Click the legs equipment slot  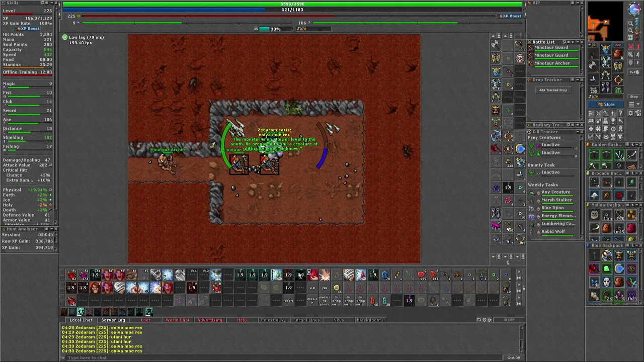point(606,74)
